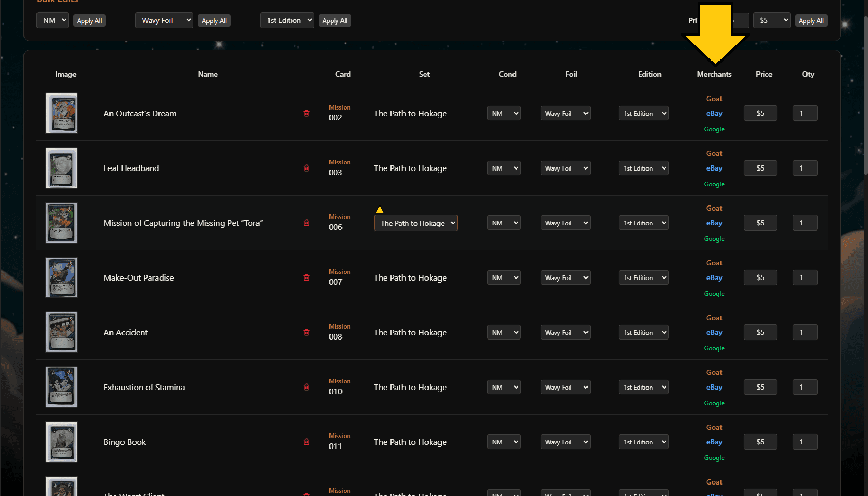
Task: Click the Merchants column header
Action: (x=714, y=74)
